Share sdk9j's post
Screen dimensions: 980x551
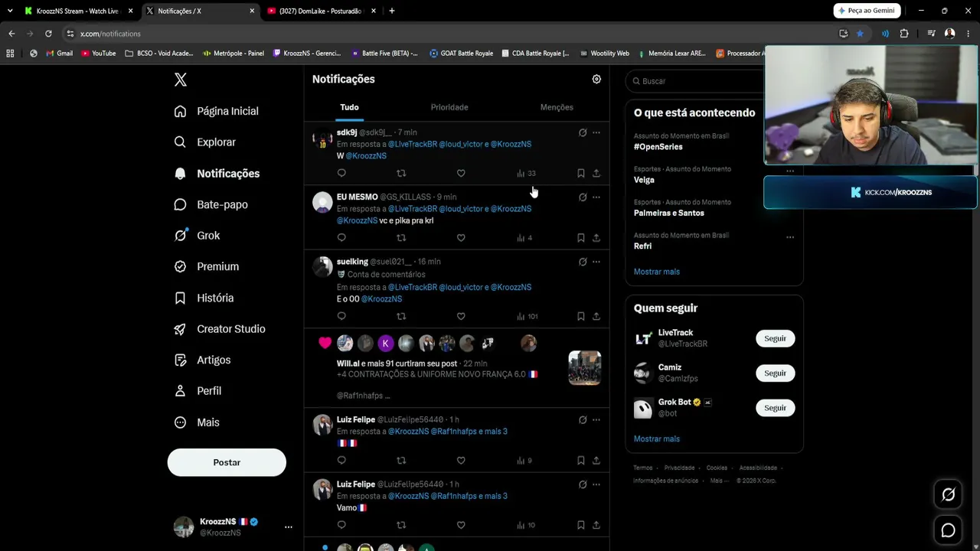click(596, 173)
